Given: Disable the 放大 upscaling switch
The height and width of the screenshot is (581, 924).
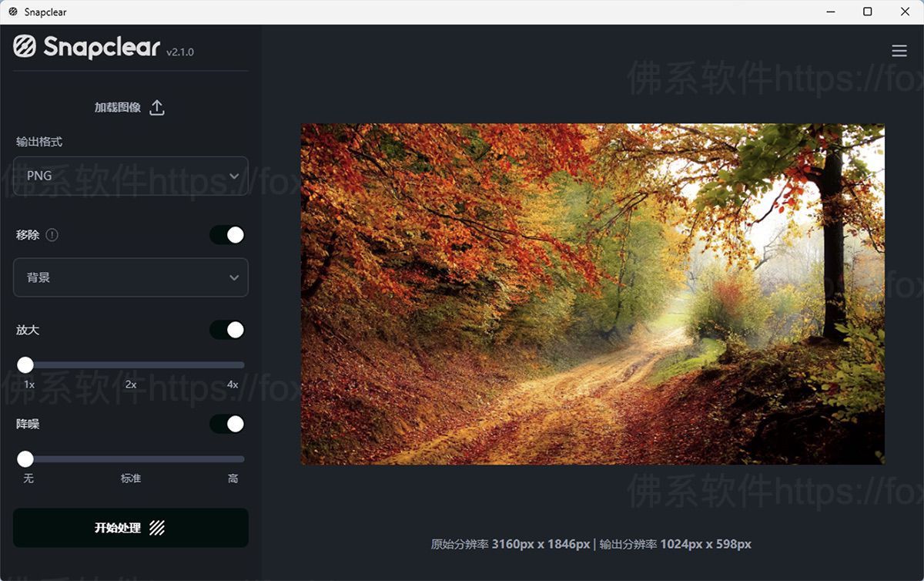Looking at the screenshot, I should click(226, 330).
